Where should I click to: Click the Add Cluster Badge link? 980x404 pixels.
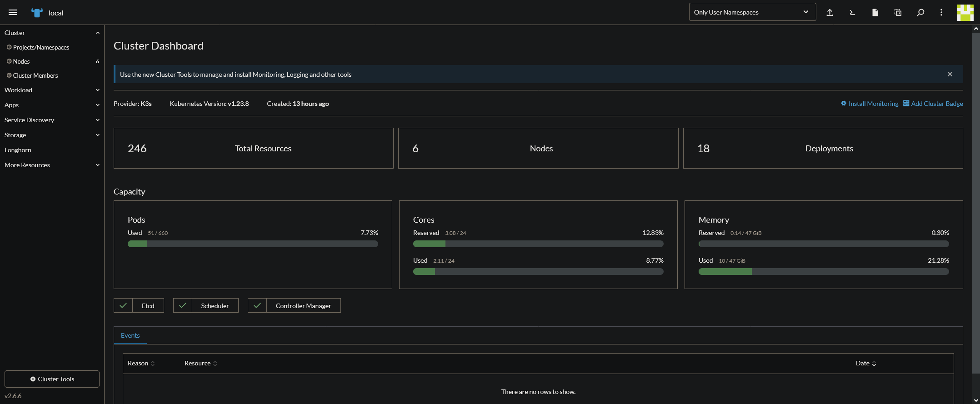[933, 104]
